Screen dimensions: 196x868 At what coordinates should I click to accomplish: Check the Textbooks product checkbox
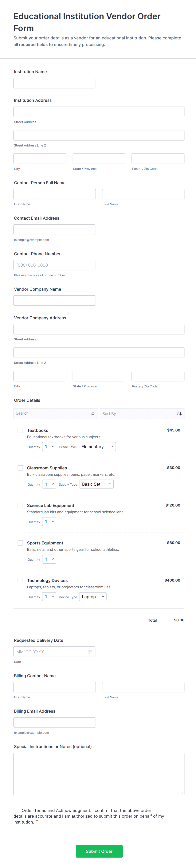point(20,430)
